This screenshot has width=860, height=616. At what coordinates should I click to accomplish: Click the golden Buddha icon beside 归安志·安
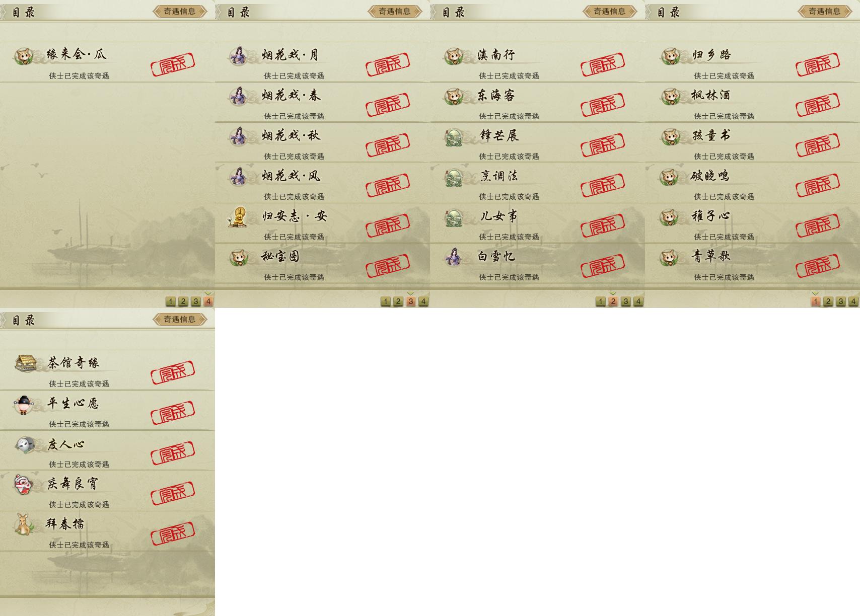point(238,216)
